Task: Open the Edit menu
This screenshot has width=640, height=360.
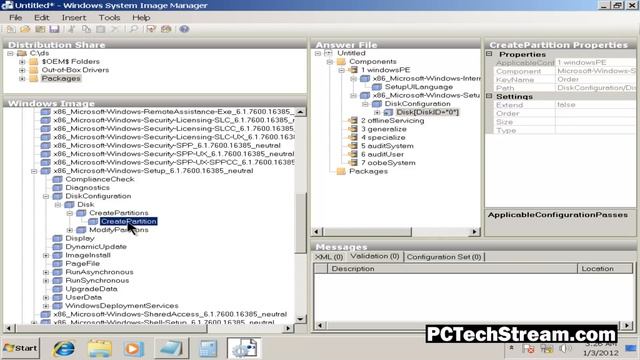Action: click(42, 18)
